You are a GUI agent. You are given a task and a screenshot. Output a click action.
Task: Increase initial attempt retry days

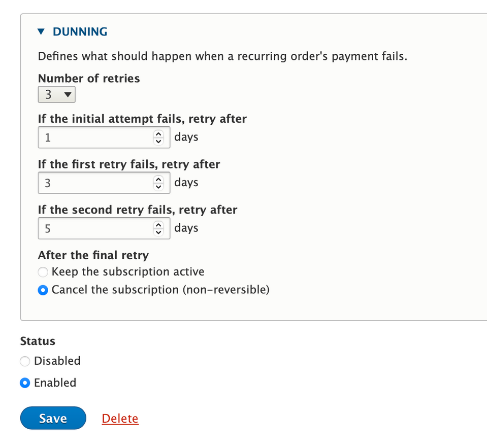(158, 134)
